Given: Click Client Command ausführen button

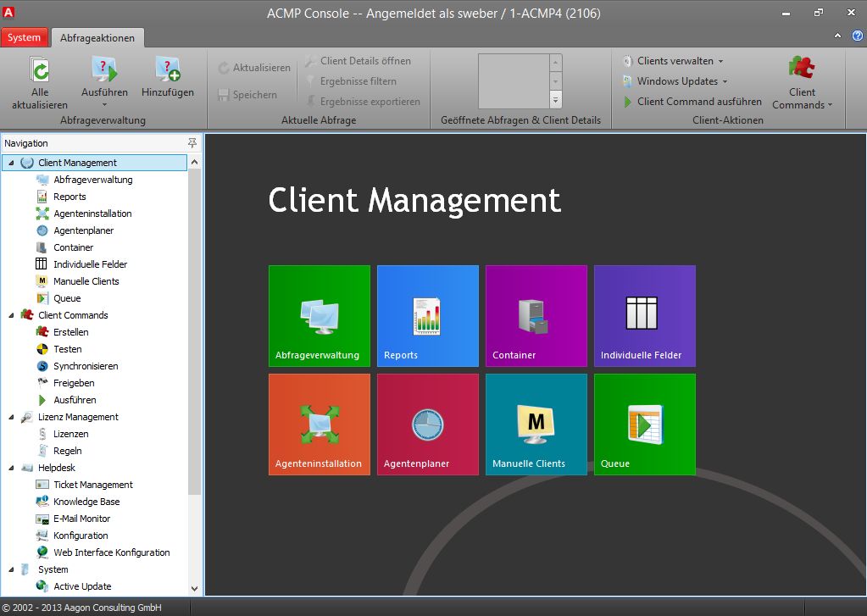Looking at the screenshot, I should click(692, 102).
